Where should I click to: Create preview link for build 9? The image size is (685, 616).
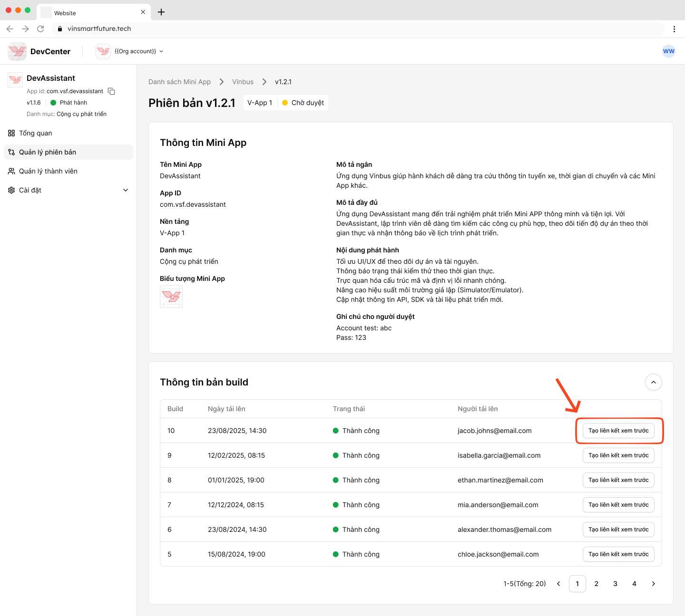coord(618,455)
